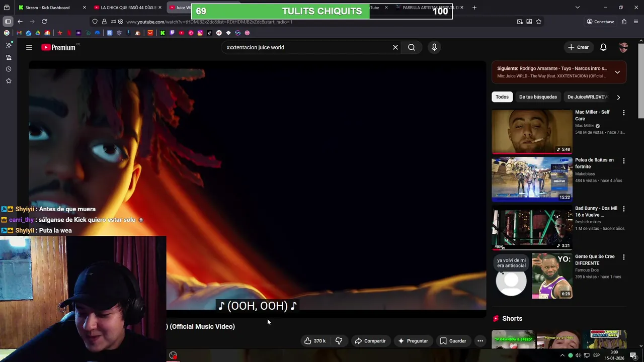
Task: Select the De tus búsquedas chip
Action: tap(538, 97)
